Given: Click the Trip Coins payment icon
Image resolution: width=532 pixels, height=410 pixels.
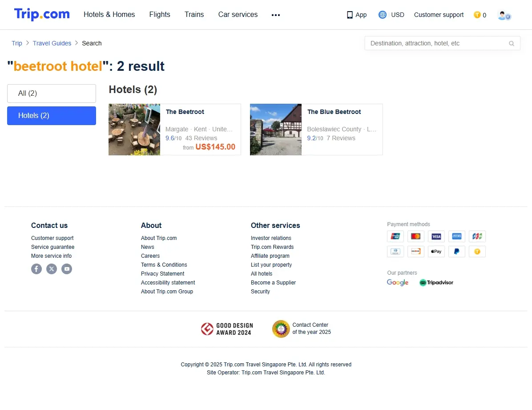Looking at the screenshot, I should (477, 252).
